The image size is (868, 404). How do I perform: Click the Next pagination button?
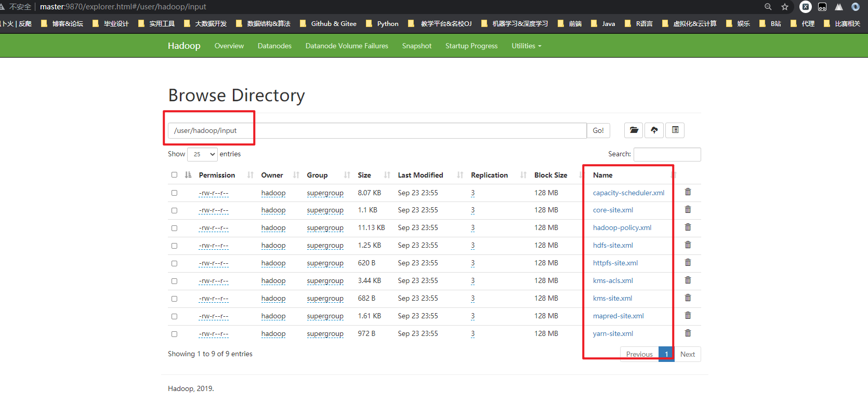[x=687, y=354]
